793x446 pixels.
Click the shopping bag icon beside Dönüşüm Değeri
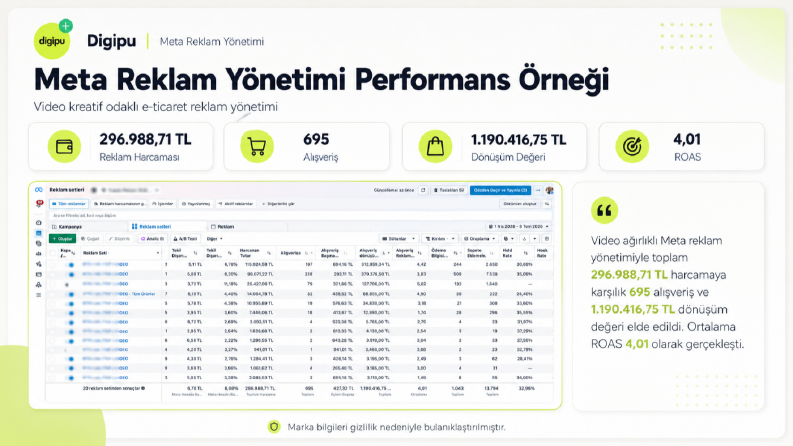tap(435, 147)
